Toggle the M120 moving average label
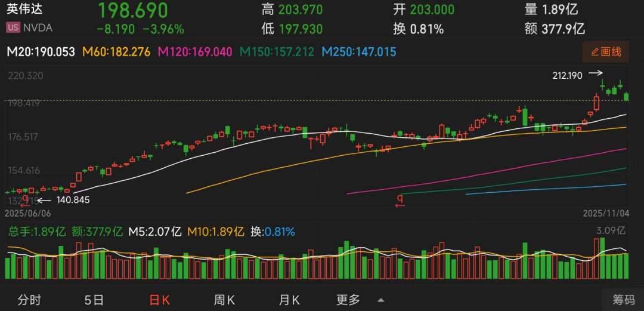 pyautogui.click(x=195, y=52)
